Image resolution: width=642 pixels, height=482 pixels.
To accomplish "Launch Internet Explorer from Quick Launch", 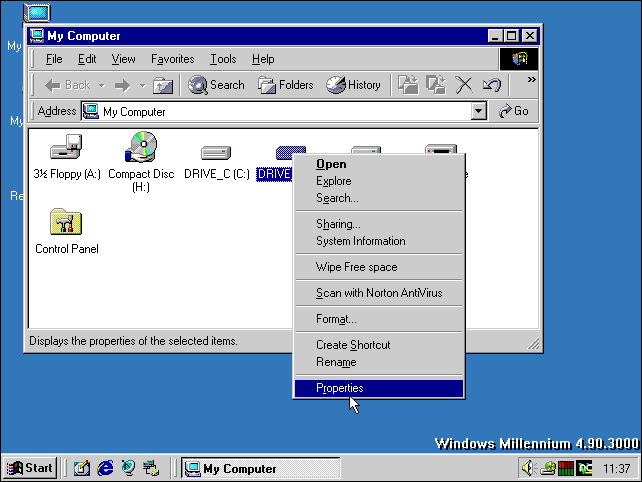I will (x=105, y=468).
